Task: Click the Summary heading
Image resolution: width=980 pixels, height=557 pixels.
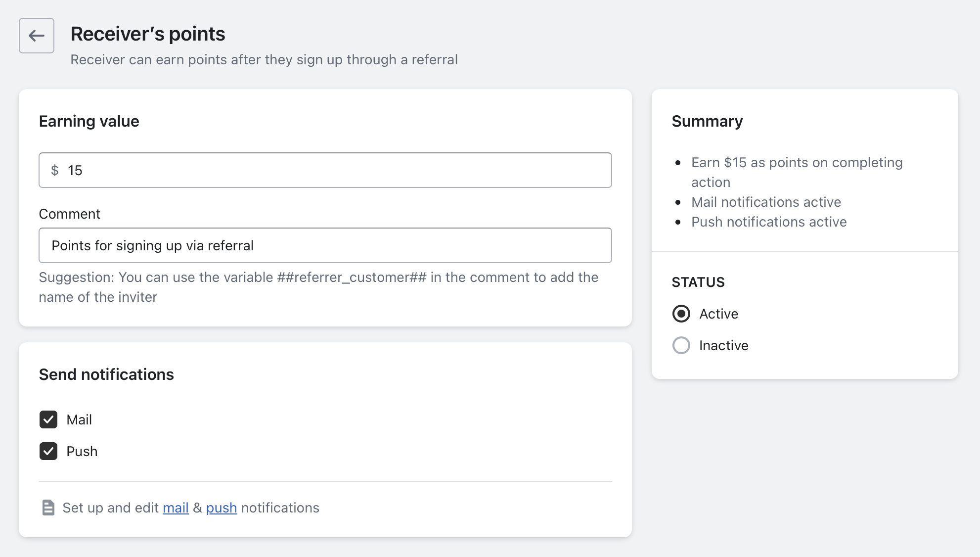Action: pos(707,121)
